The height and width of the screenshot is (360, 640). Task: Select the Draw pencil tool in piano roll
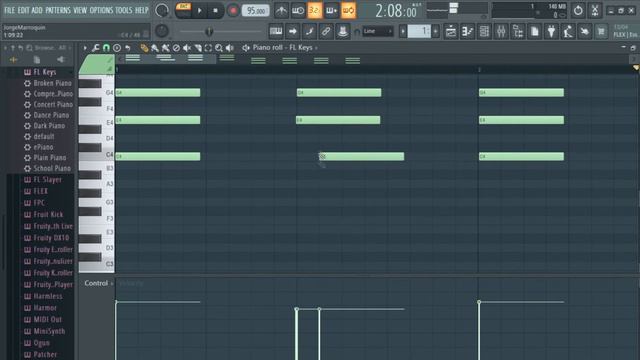(x=144, y=48)
